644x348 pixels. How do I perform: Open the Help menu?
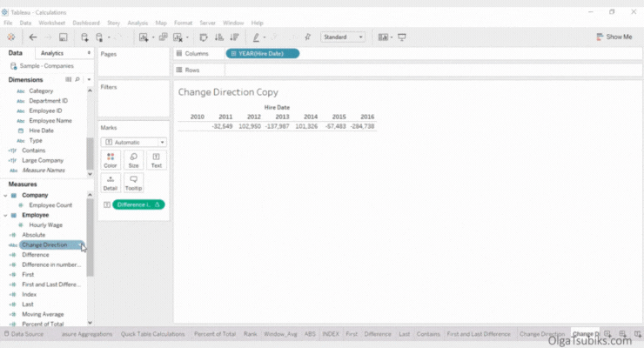(257, 23)
